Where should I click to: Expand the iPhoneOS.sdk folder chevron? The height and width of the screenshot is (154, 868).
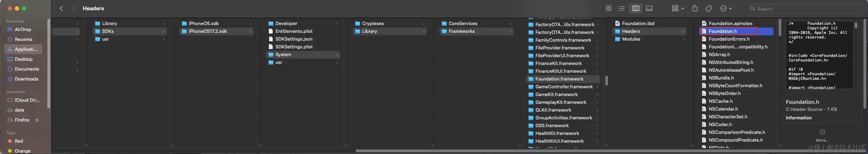click(250, 24)
